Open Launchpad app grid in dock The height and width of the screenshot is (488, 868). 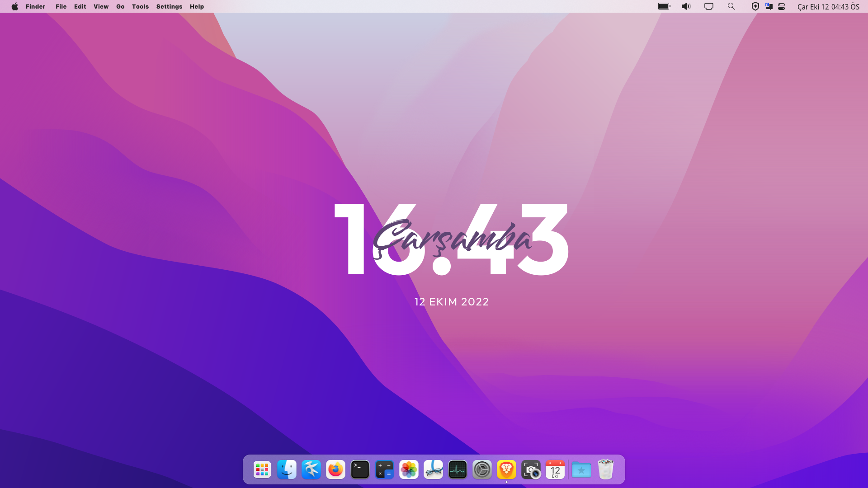click(262, 469)
